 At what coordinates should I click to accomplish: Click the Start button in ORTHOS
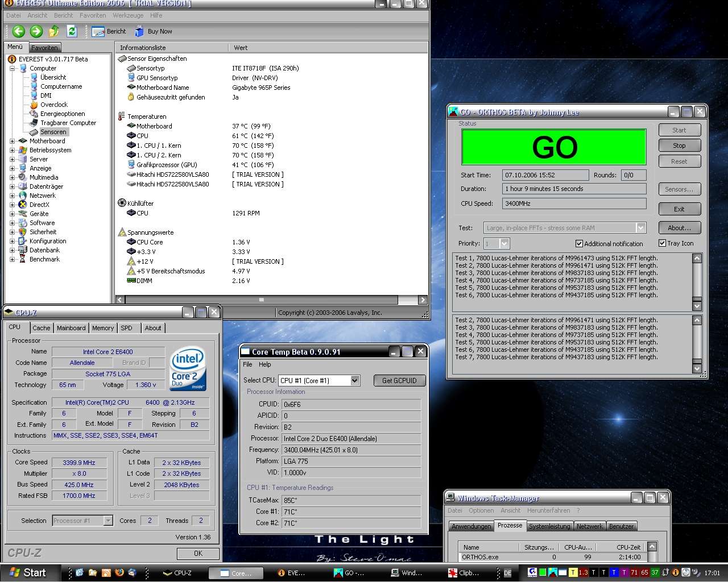tap(679, 130)
